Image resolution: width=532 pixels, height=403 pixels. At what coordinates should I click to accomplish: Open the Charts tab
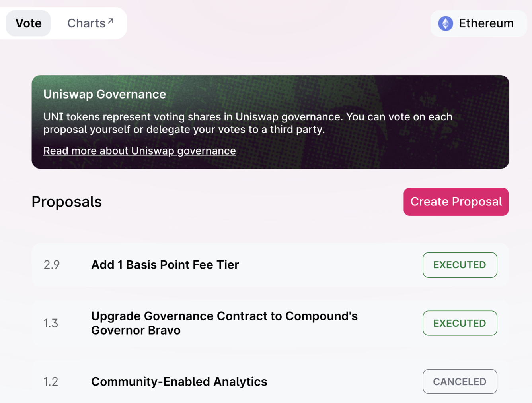tap(90, 23)
